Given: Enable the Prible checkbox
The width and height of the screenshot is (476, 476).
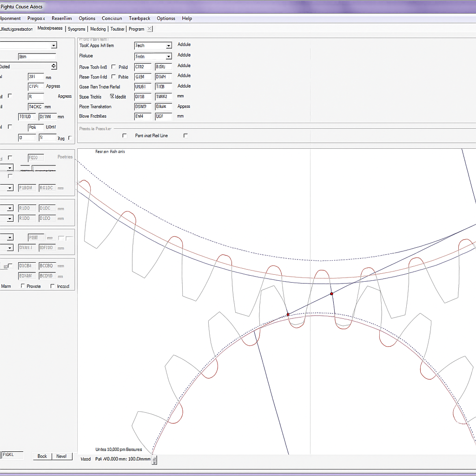Looking at the screenshot, I should point(113,77).
